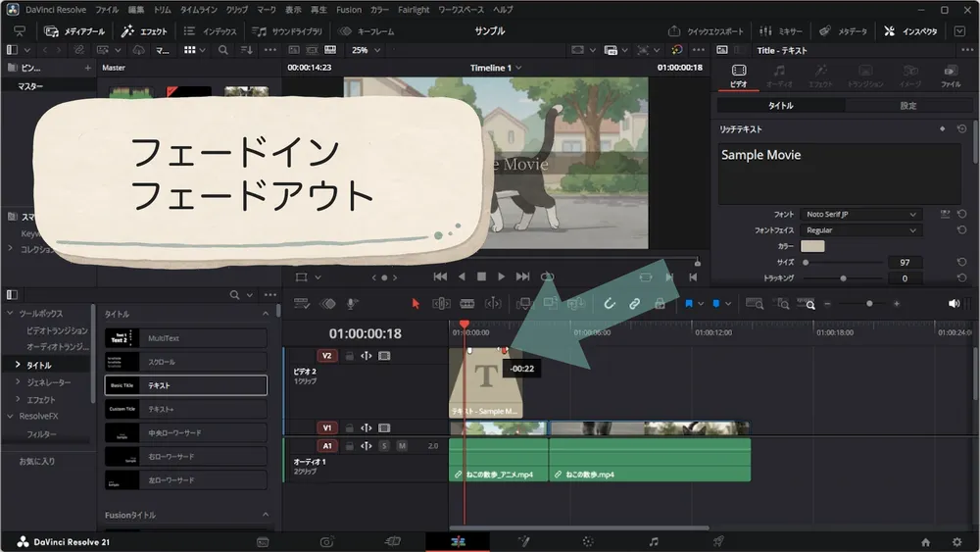
Task: Open キーフレーム panel
Action: pos(367,31)
